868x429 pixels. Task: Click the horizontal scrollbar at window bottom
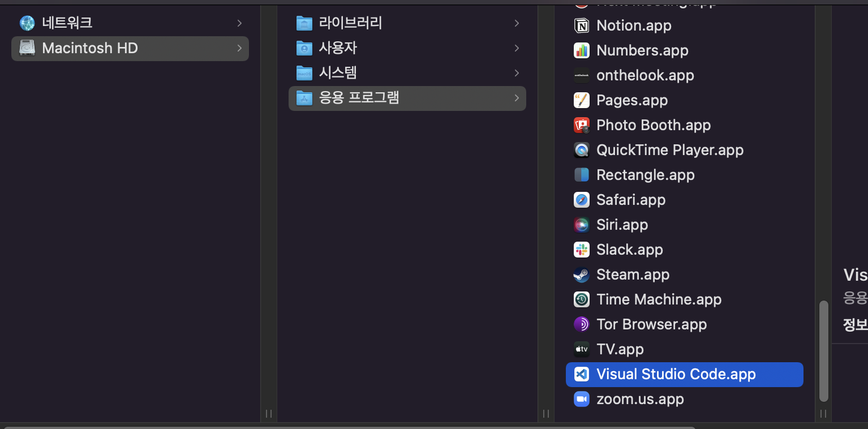click(x=349, y=427)
